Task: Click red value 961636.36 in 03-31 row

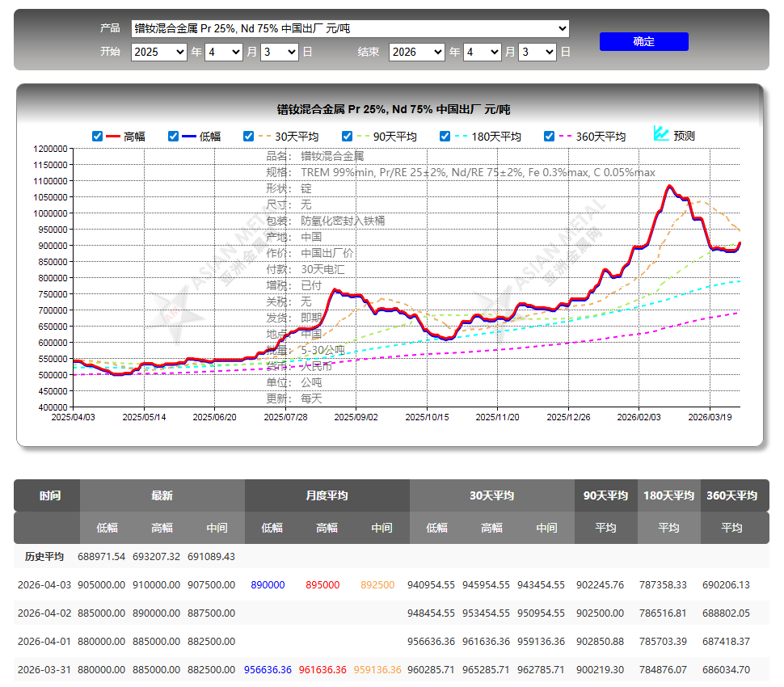Action: [322, 669]
